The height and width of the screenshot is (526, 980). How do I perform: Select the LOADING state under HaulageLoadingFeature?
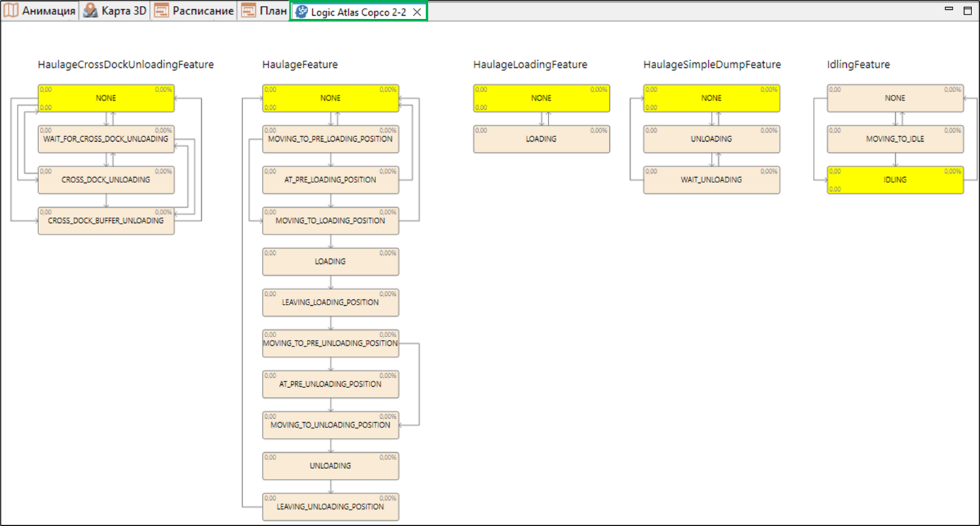pyautogui.click(x=541, y=139)
